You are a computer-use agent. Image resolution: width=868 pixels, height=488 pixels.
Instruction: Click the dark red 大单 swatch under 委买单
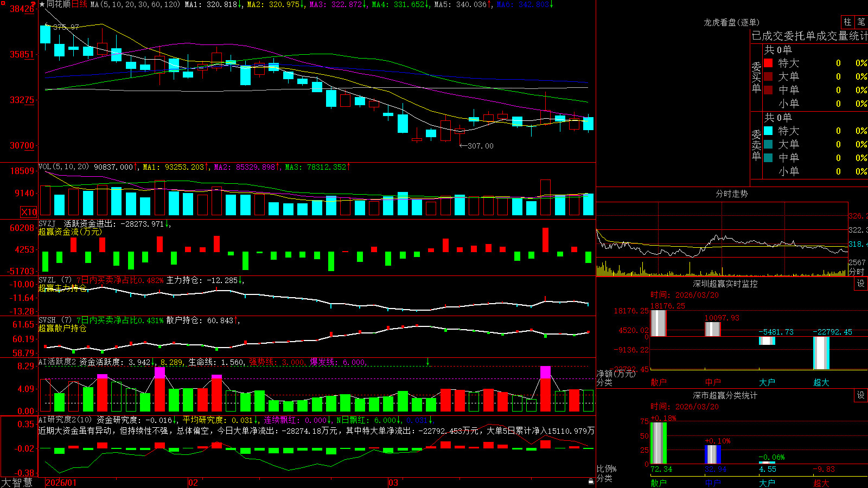tap(768, 76)
